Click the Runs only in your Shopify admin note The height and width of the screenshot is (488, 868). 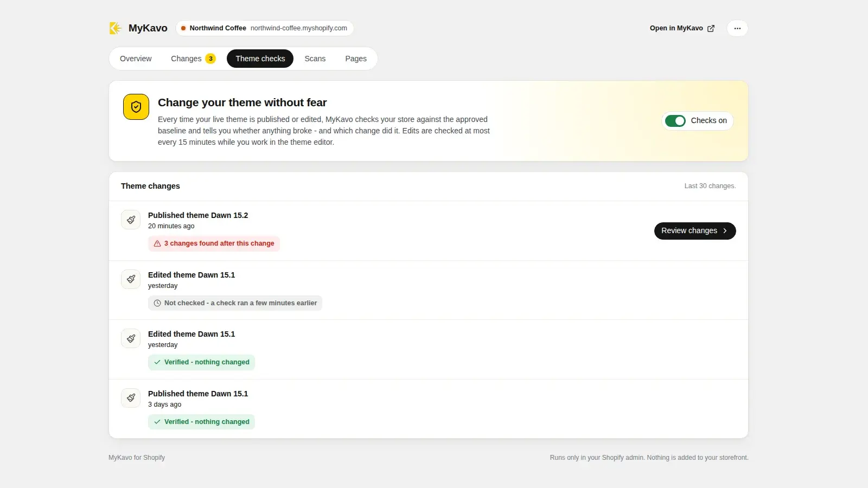pos(649,458)
